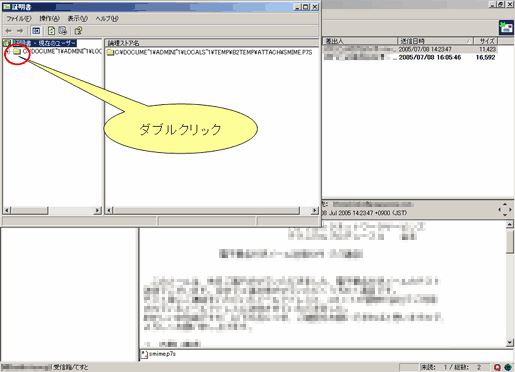Click the mail client logo icon at top right
Screen dimensions: 515x372
pyautogui.click(x=506, y=28)
